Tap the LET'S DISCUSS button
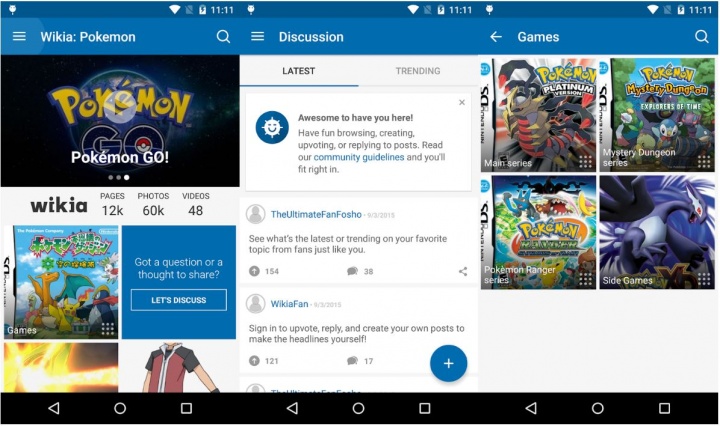 179,300
